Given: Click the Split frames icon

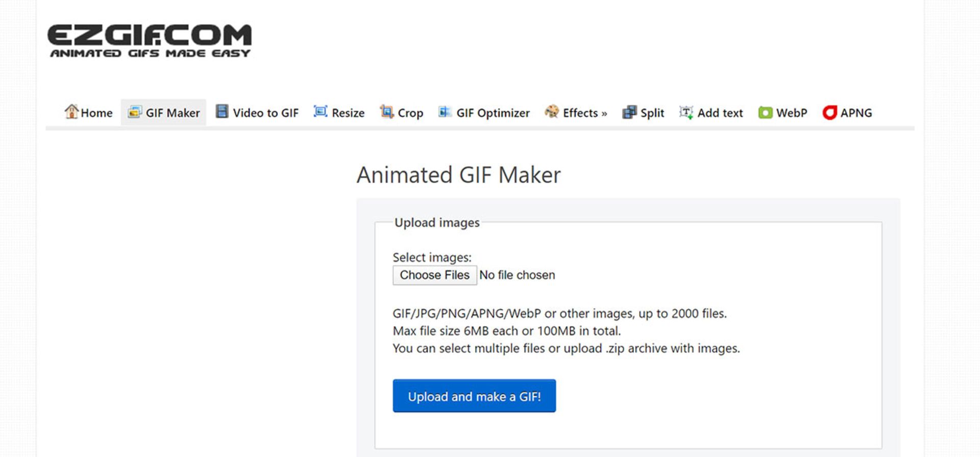Looking at the screenshot, I should [629, 112].
